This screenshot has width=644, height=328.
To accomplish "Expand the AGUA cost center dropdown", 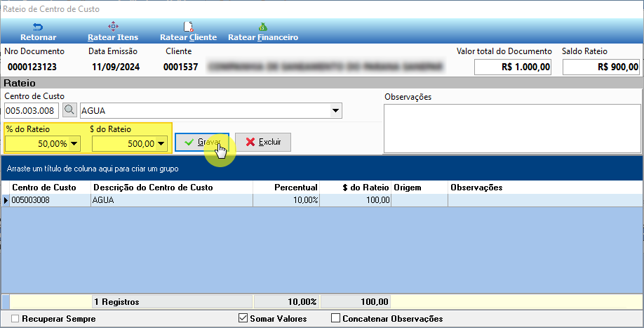I will pos(335,110).
